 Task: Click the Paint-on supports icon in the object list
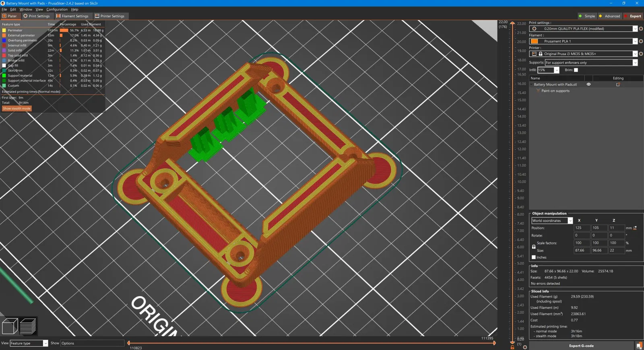coord(538,91)
